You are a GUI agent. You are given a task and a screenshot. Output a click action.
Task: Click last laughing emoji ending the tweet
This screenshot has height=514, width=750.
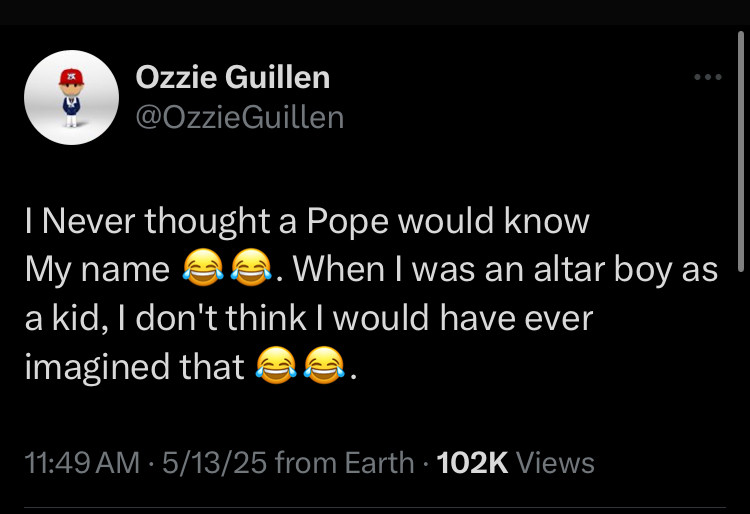324,365
